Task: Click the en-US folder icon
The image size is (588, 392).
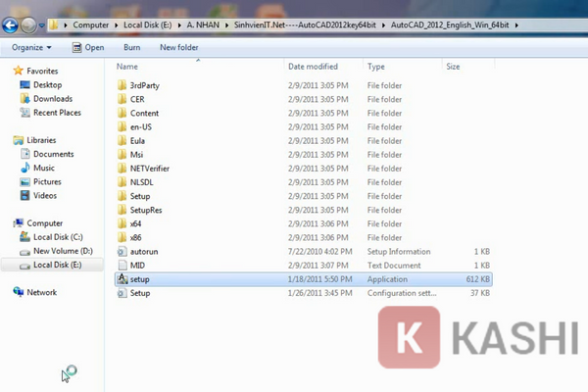Action: tap(122, 126)
